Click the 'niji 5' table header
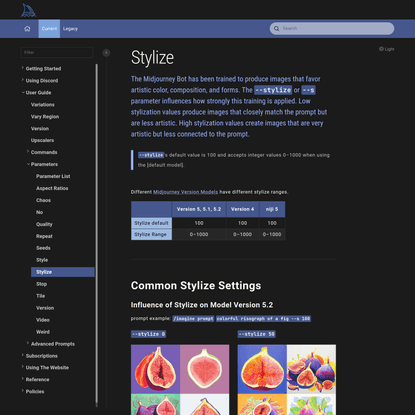This screenshot has height=415, width=415. tap(272, 209)
